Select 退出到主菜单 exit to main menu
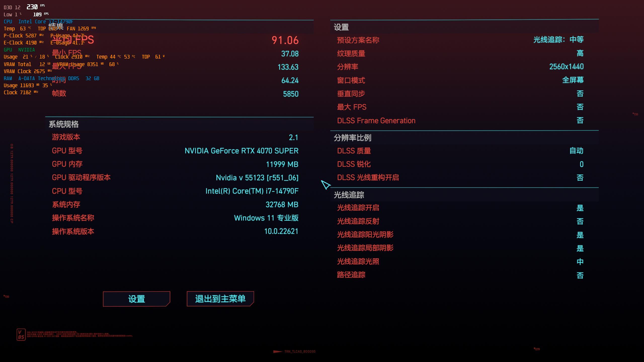 point(220,299)
